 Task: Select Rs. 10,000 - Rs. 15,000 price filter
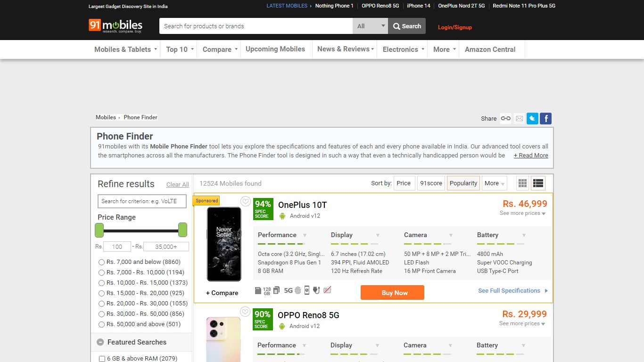coord(101,283)
